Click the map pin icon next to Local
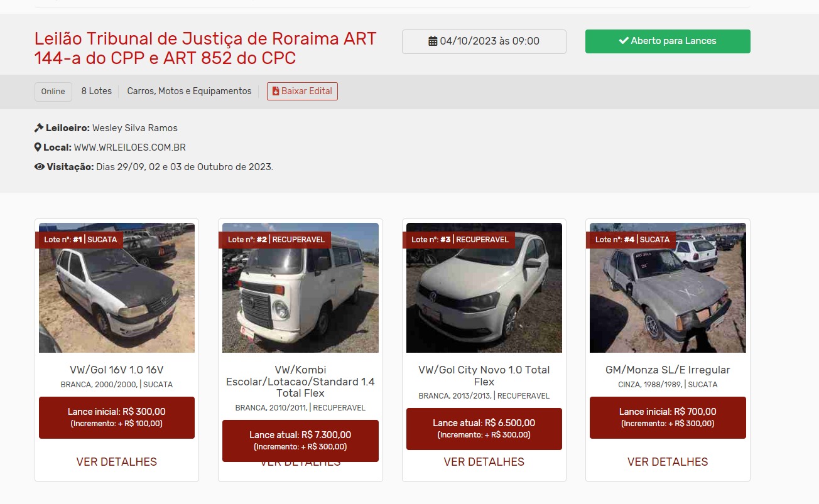 pyautogui.click(x=38, y=147)
